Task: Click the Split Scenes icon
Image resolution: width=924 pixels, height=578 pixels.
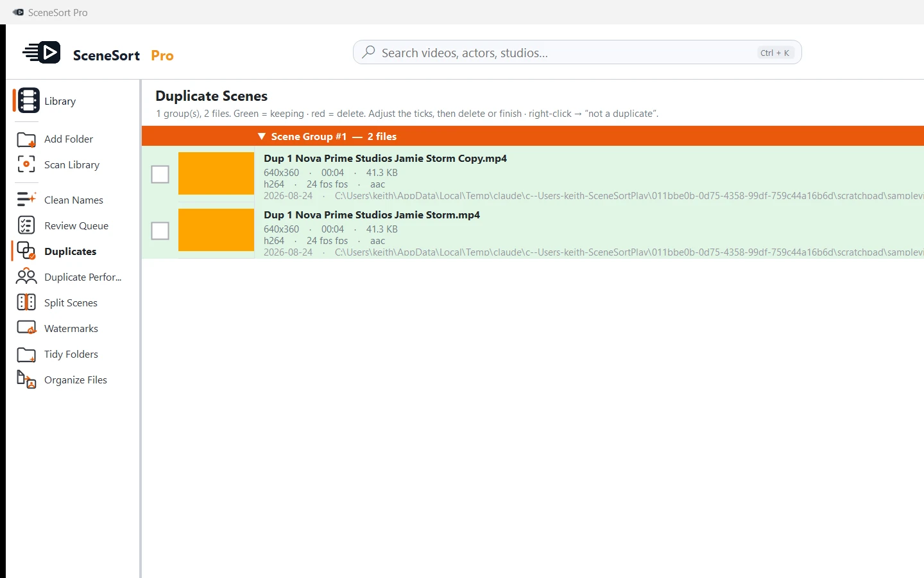Action: [26, 302]
